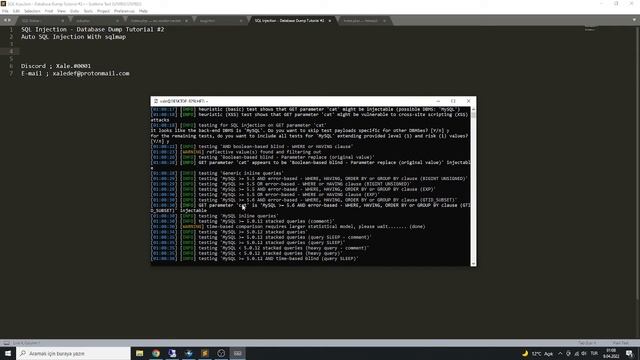
Task: Maximize the terminal window
Action: click(453, 101)
